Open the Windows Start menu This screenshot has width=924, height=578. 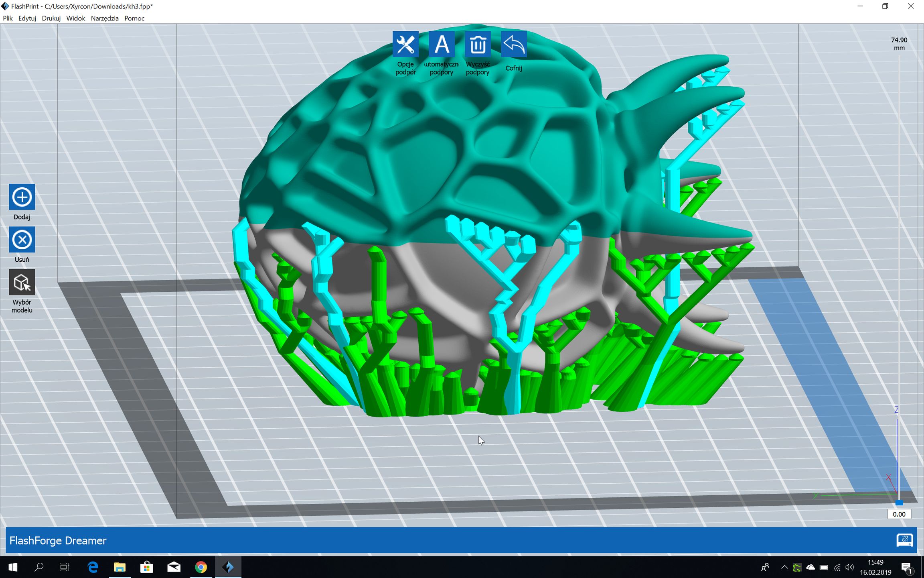[12, 567]
